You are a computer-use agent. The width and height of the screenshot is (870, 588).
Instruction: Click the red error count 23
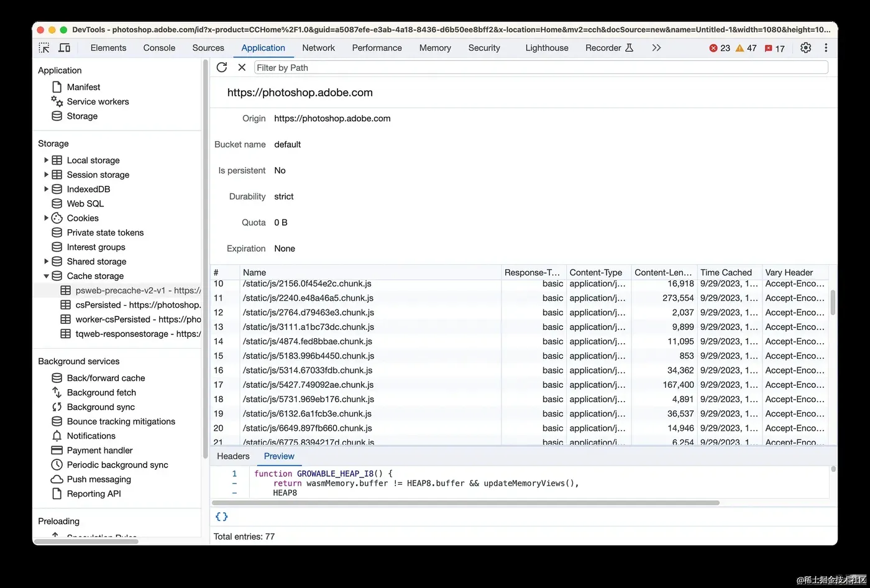pos(720,48)
